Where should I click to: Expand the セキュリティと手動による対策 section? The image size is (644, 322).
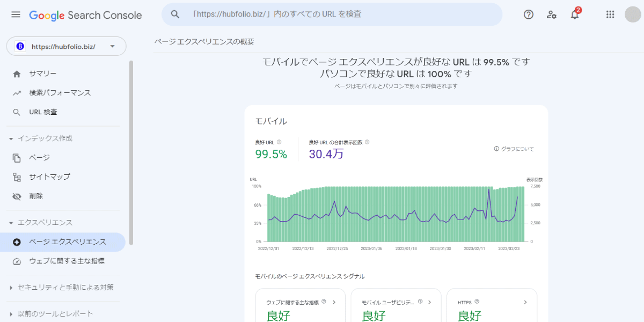[x=11, y=288]
